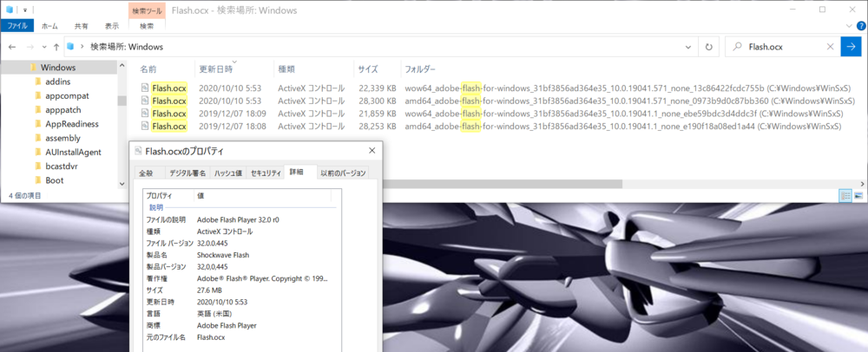
Task: Click the up one level arrow
Action: (x=56, y=47)
